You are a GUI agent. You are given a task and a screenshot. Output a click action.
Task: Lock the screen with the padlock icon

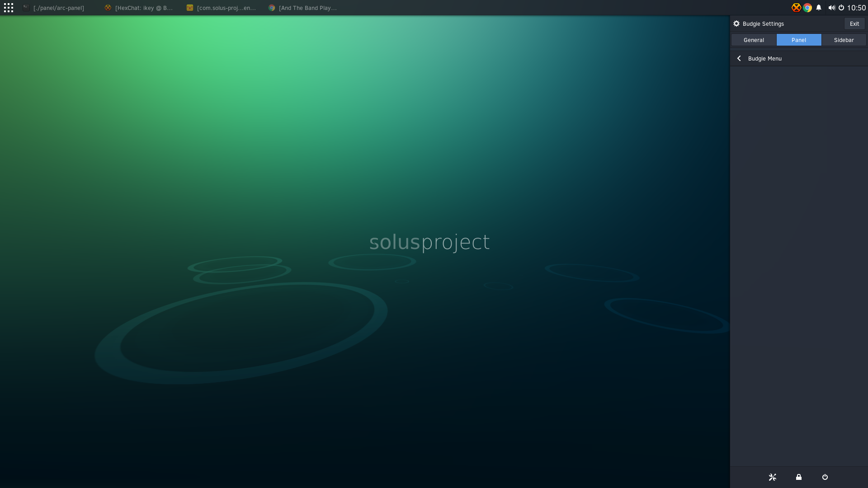pos(799,477)
